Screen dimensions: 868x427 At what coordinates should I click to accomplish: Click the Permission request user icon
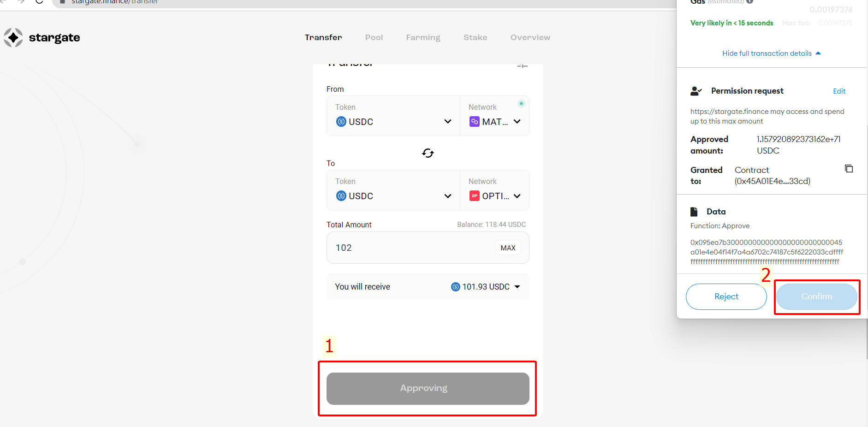point(696,91)
